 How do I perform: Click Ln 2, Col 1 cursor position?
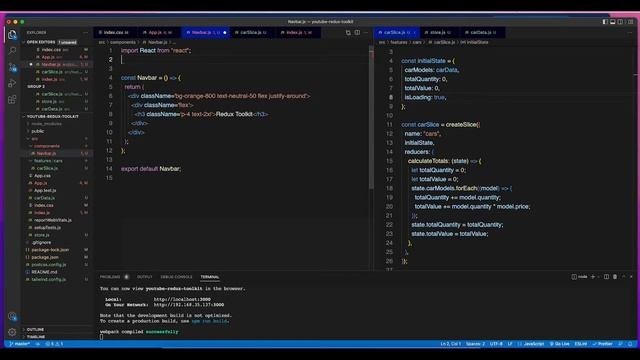(450, 344)
